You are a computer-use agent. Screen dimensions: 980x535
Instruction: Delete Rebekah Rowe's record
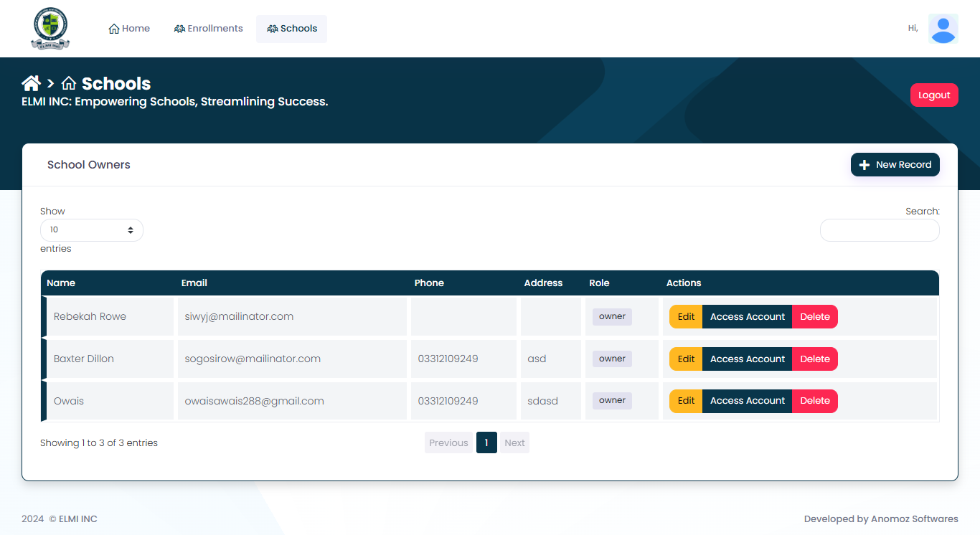coord(814,317)
